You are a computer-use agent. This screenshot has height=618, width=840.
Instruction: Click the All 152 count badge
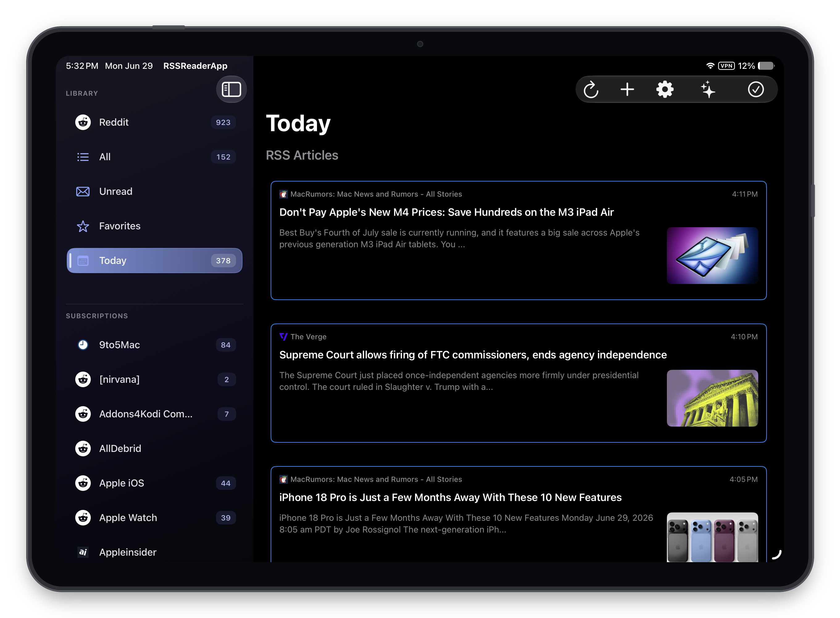223,157
